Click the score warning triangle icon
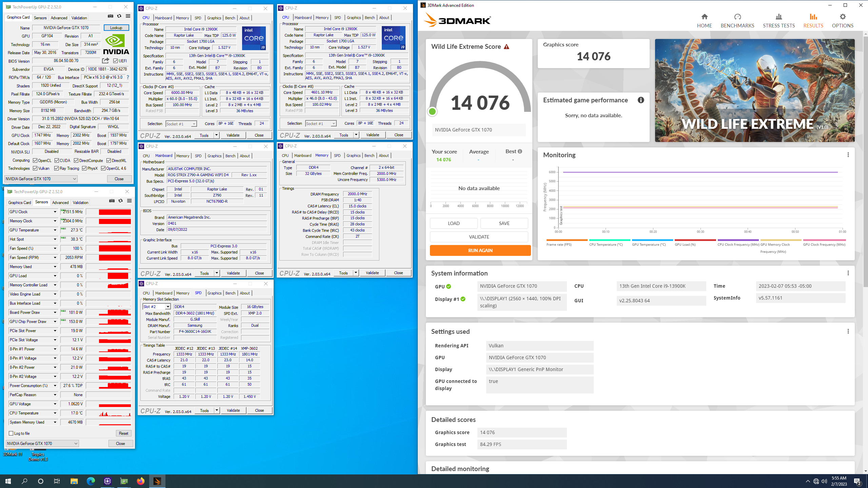 tap(507, 47)
